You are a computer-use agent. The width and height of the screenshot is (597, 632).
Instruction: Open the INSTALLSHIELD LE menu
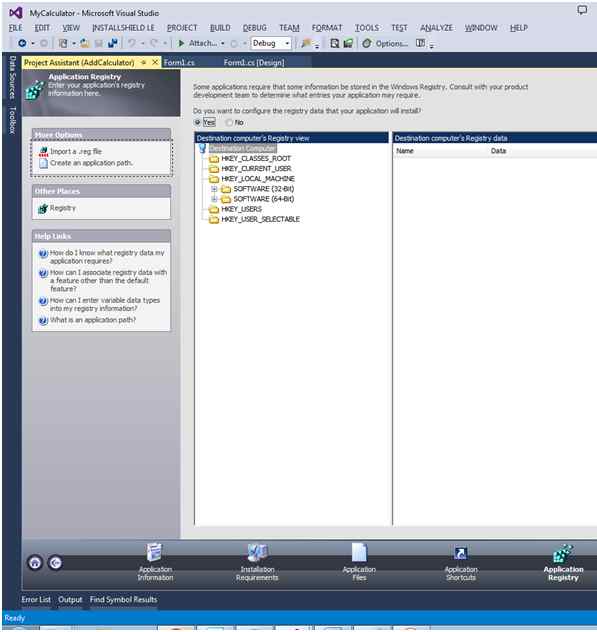tap(123, 28)
